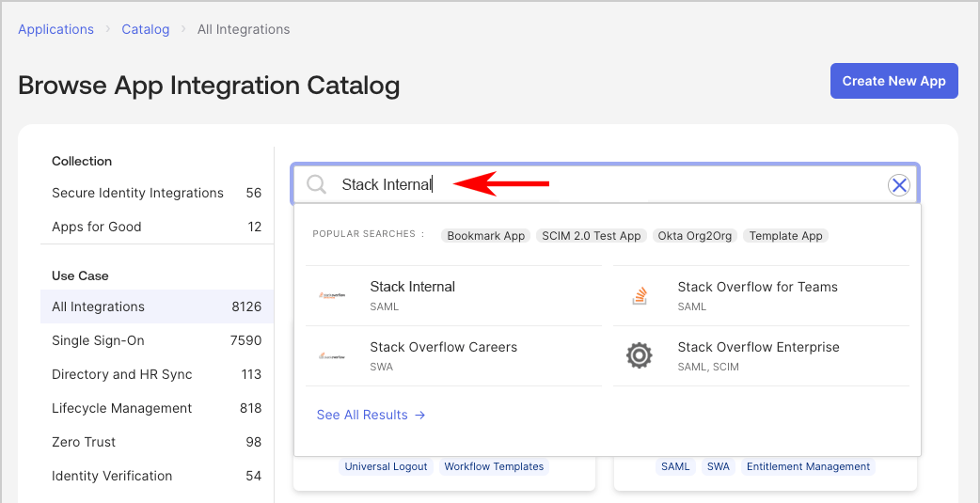Open the Stack Internal SAML result
The width and height of the screenshot is (980, 503).
point(412,295)
